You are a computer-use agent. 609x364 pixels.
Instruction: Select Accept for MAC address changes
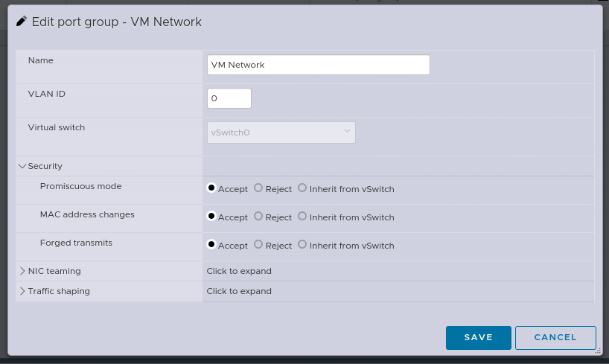pyautogui.click(x=211, y=217)
